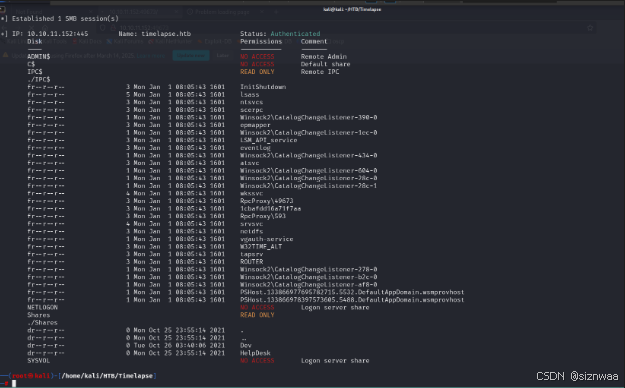Select the ADMIN$ share name

[39, 57]
